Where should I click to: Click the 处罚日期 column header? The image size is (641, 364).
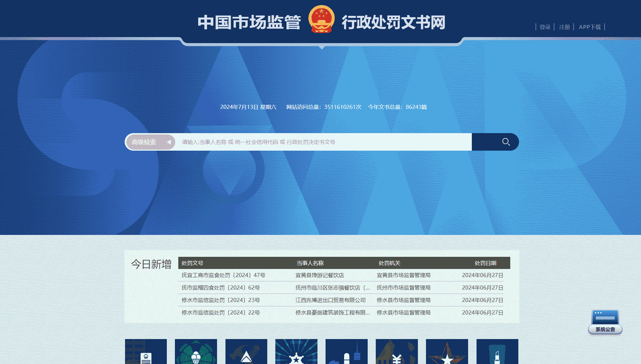(486, 263)
